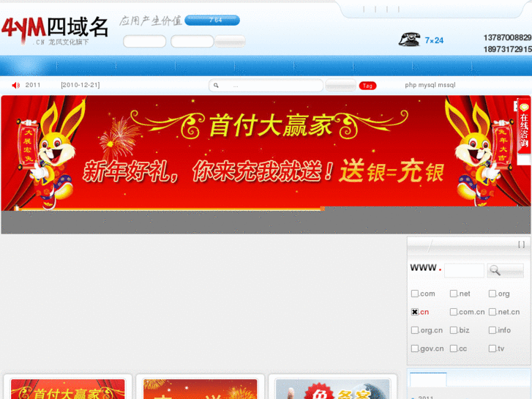Click the phone number 13787008829

tap(507, 37)
